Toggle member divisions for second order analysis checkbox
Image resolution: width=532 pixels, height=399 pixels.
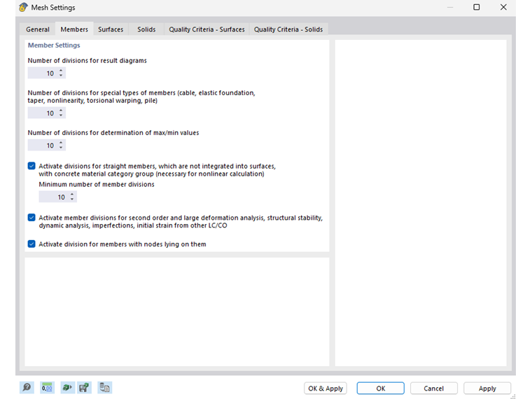click(x=31, y=218)
